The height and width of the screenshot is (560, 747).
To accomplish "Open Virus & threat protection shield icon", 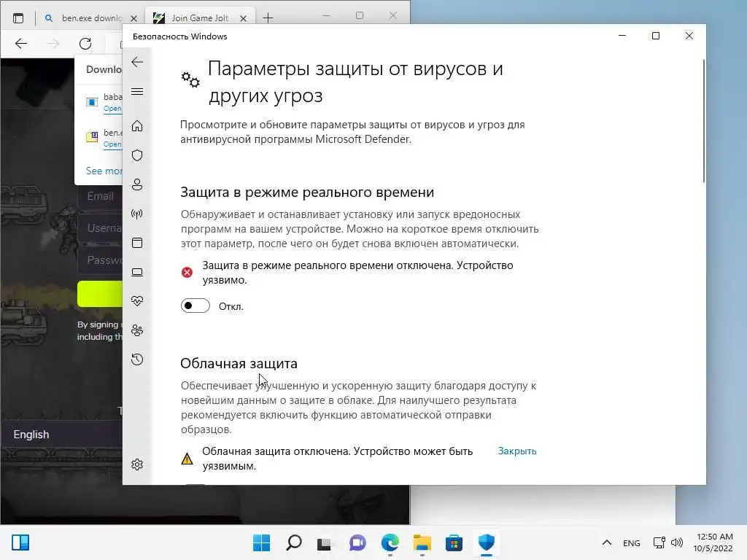I will click(x=137, y=155).
